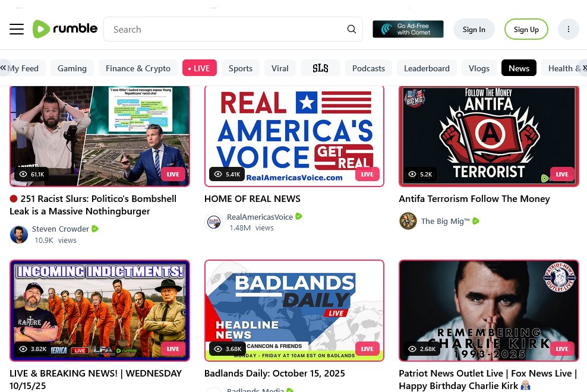The image size is (587, 392).
Task: Select the News category tab
Action: pyautogui.click(x=519, y=68)
